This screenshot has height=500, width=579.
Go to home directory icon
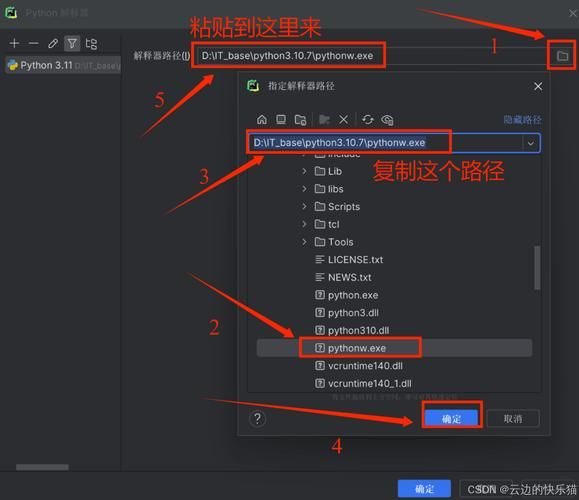pyautogui.click(x=262, y=120)
